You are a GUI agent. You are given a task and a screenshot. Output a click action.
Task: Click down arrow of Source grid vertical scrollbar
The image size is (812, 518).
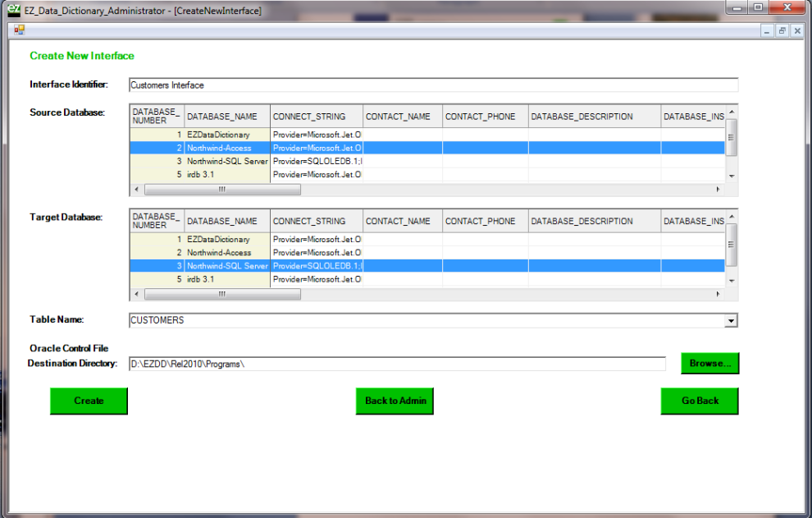[x=732, y=176]
